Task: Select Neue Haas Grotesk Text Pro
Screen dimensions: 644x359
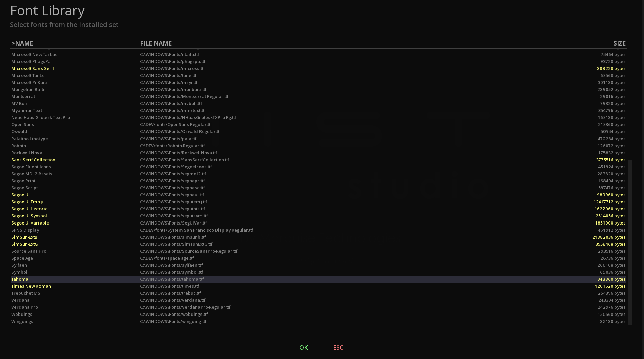Action: point(318,117)
